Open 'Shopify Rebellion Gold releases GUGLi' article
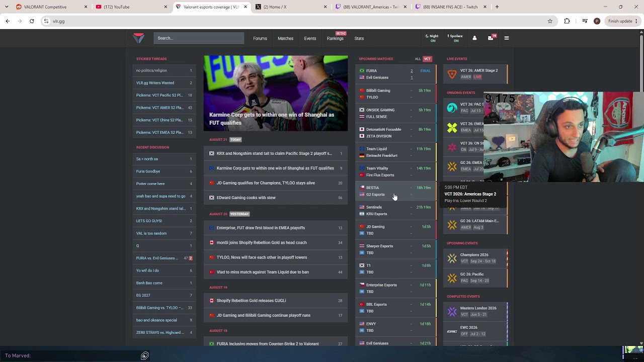The image size is (644, 362). [275, 301]
